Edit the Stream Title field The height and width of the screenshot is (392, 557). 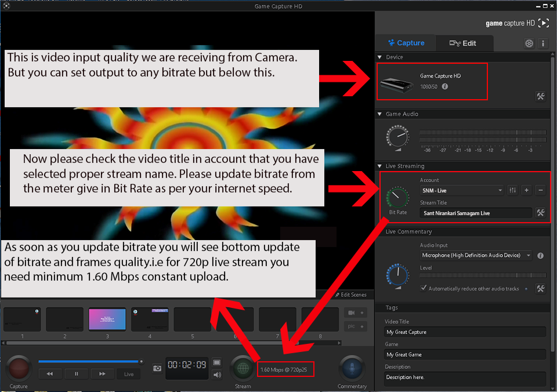[x=476, y=213]
